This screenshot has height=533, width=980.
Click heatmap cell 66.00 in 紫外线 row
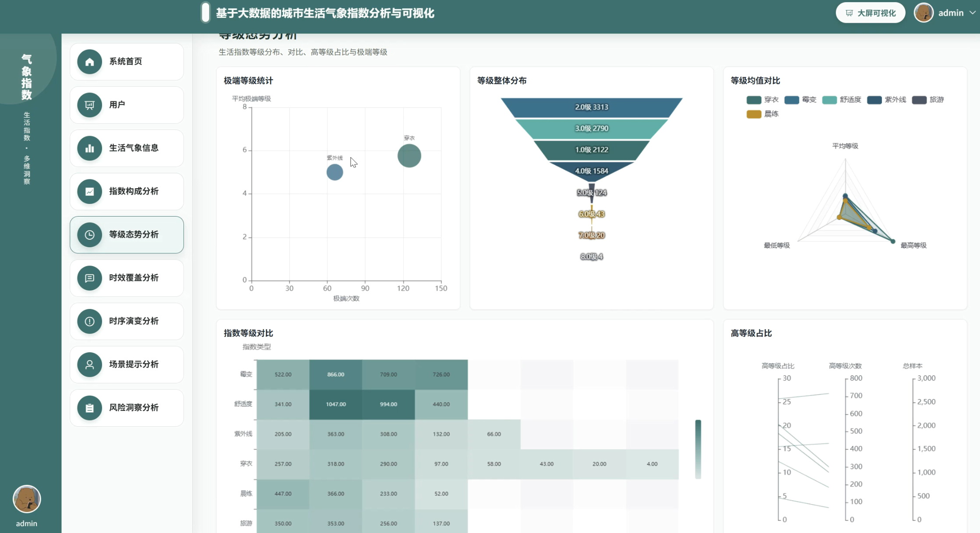(x=494, y=434)
